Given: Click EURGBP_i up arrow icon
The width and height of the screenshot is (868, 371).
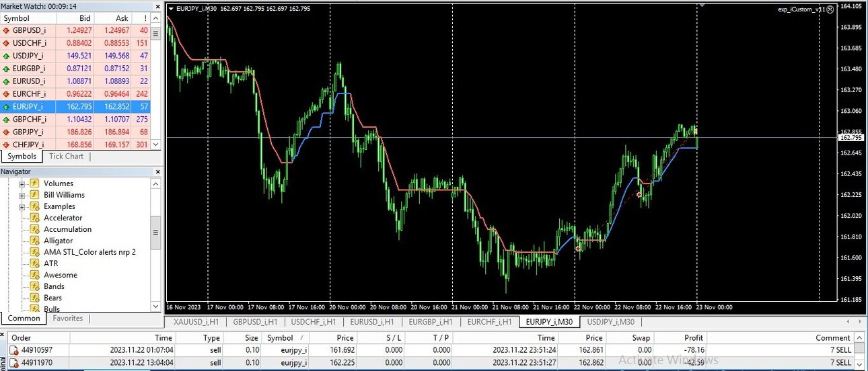Looking at the screenshot, I should coord(6,69).
